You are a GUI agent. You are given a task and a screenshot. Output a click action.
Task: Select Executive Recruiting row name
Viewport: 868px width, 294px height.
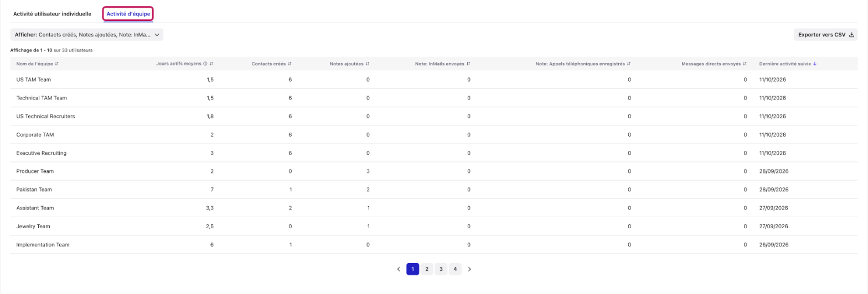pos(42,153)
